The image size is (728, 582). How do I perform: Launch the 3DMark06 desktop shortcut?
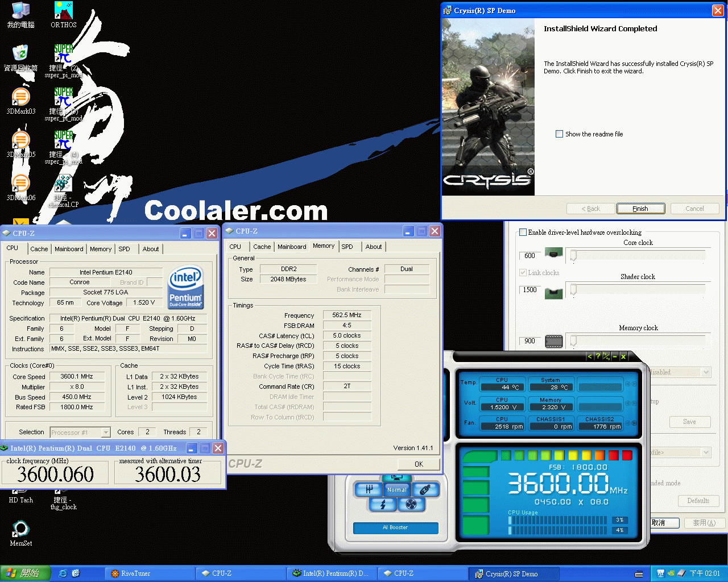pyautogui.click(x=20, y=188)
